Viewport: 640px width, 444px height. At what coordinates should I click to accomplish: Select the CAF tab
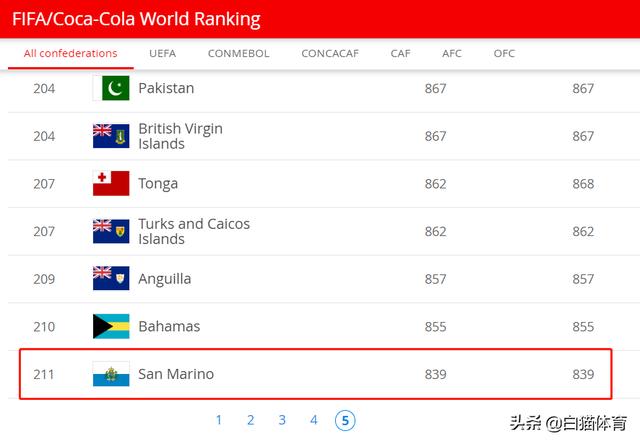400,53
